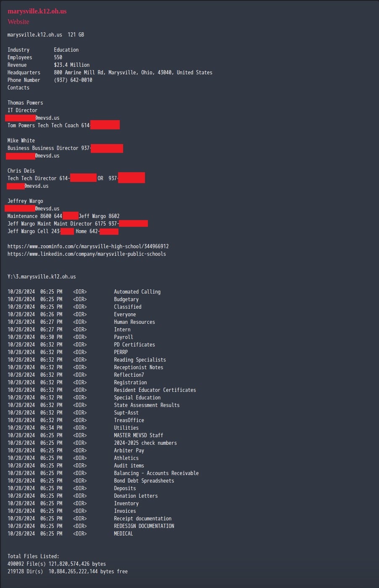
Task: Click the Jeffrey Wargo contact name
Action: coord(25,201)
